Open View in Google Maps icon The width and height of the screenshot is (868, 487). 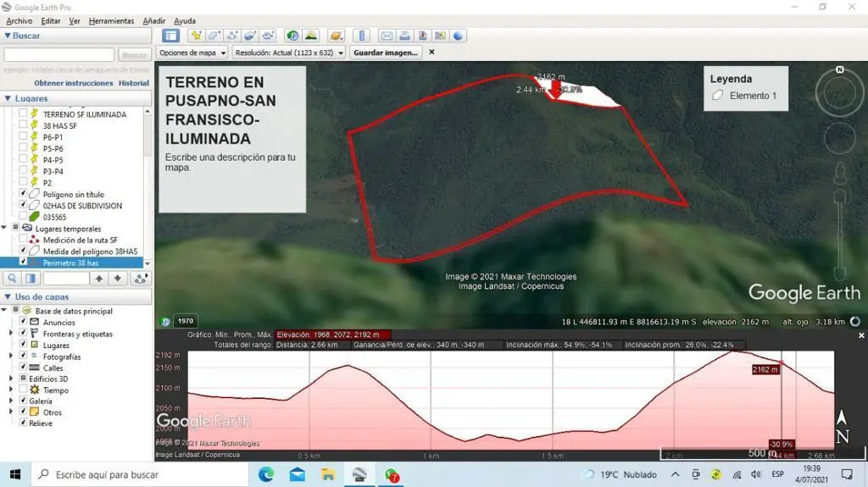click(440, 36)
